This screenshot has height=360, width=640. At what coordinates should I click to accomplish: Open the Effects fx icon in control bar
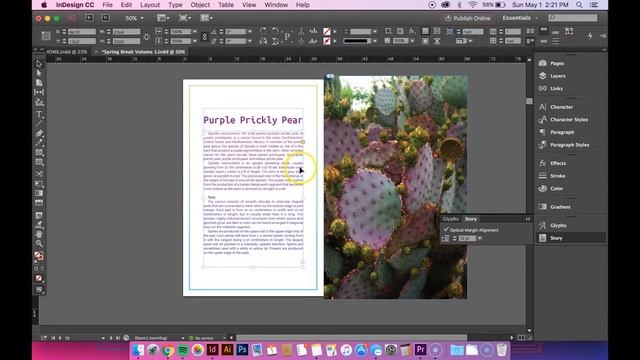(412, 31)
